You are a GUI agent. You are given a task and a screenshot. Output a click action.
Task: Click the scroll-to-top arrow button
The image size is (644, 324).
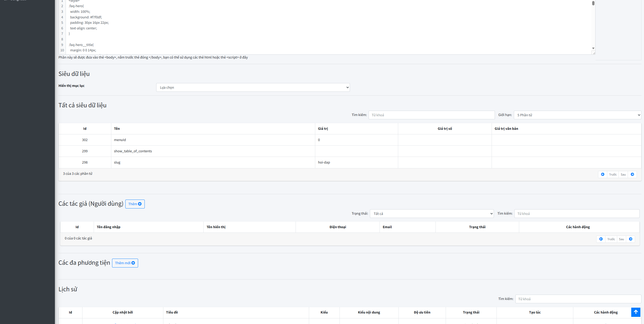(636, 312)
